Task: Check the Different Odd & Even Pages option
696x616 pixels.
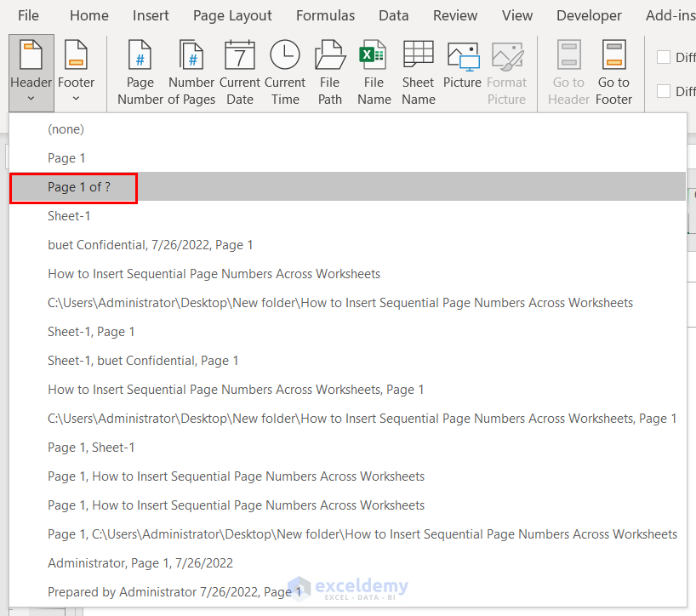Action: (x=663, y=91)
